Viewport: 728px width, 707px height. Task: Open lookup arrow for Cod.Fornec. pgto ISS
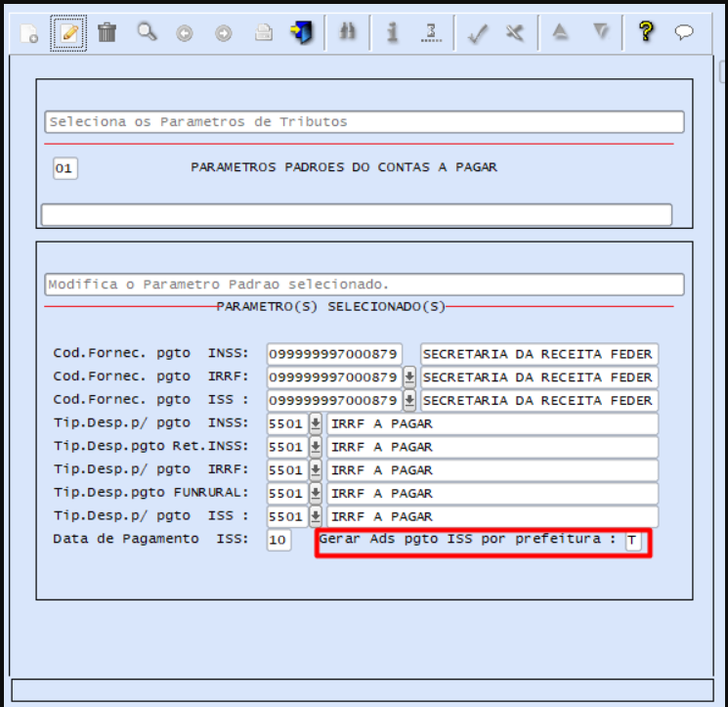(x=409, y=400)
